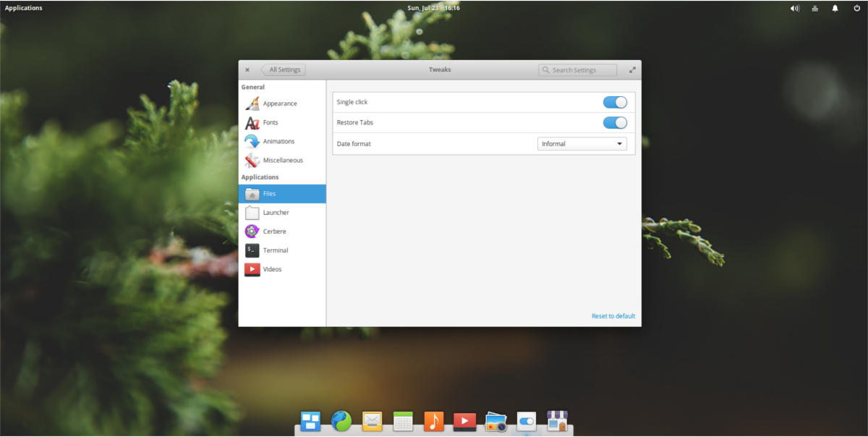Open the Mail app in dock
868x437 pixels.
372,421
